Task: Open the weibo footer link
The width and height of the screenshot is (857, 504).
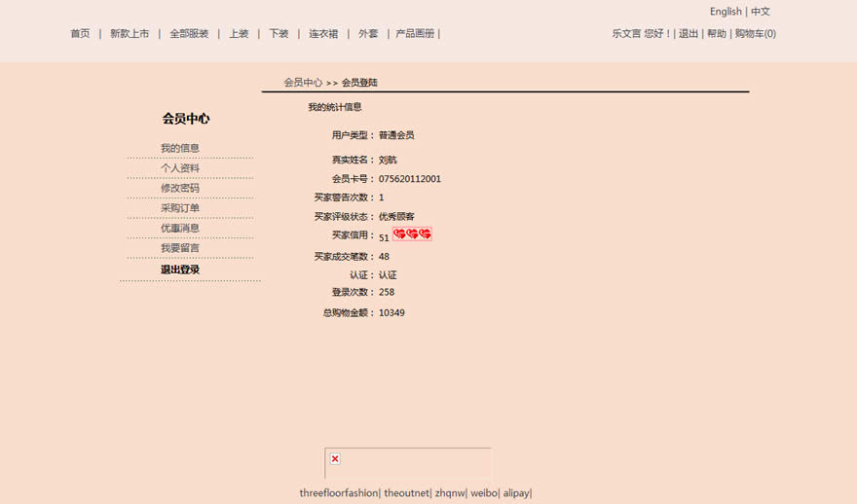Action: pyautogui.click(x=484, y=493)
